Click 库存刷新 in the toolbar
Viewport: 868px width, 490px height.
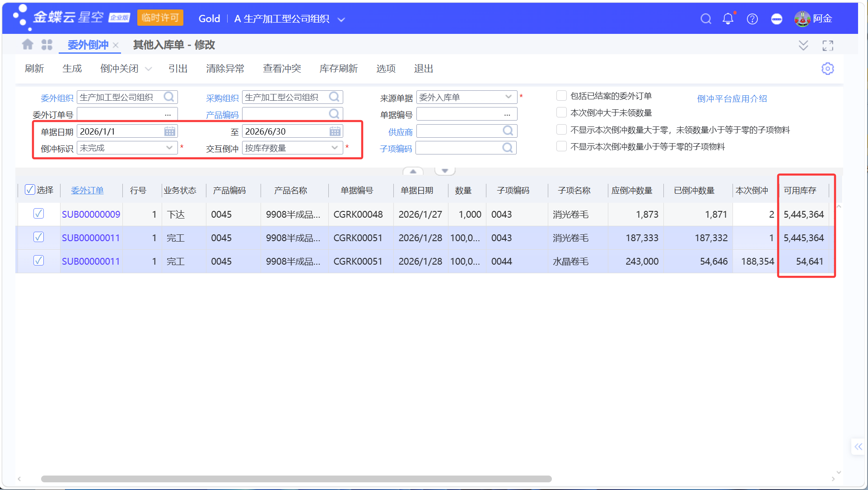[x=339, y=69]
